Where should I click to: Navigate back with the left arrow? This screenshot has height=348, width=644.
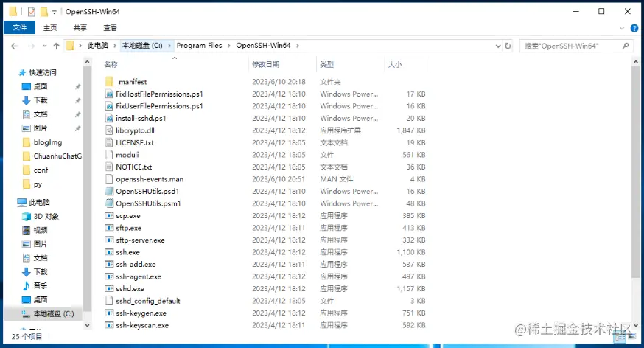click(15, 46)
